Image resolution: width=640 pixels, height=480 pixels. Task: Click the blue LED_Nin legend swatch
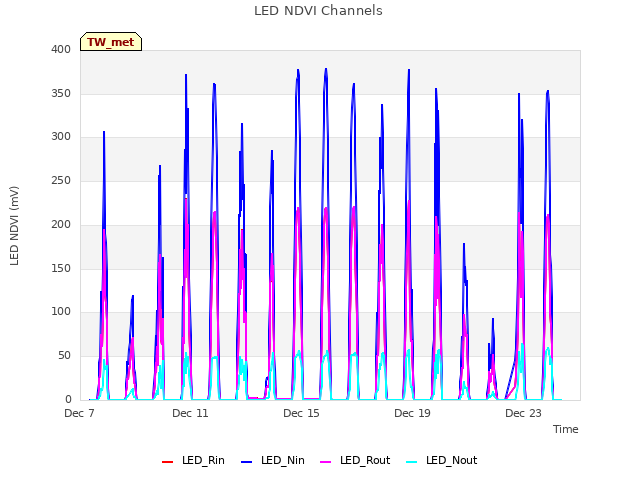pos(247,462)
